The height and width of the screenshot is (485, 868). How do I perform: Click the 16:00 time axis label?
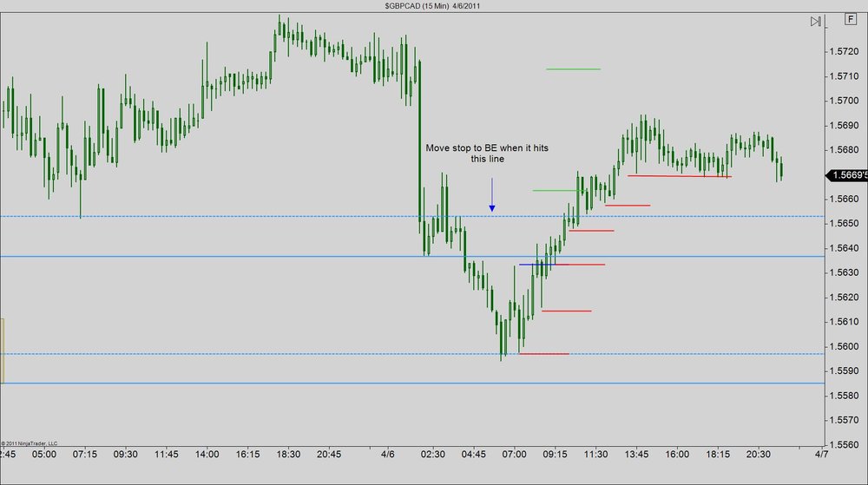coord(677,455)
